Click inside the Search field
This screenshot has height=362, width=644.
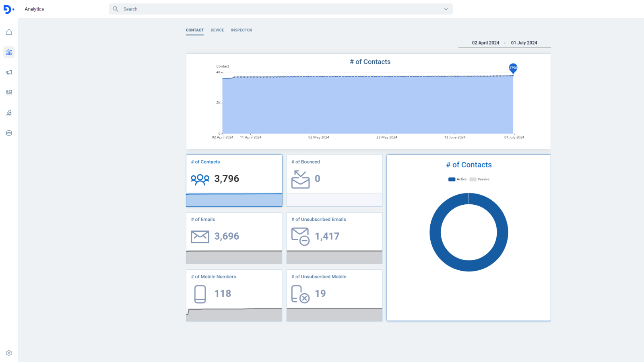tap(242, 9)
